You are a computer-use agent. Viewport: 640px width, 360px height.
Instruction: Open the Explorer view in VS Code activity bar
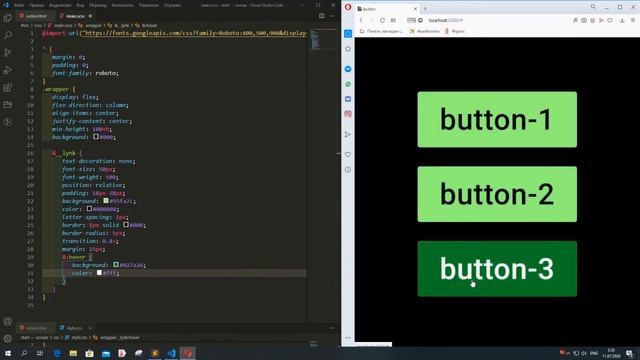(x=7, y=18)
